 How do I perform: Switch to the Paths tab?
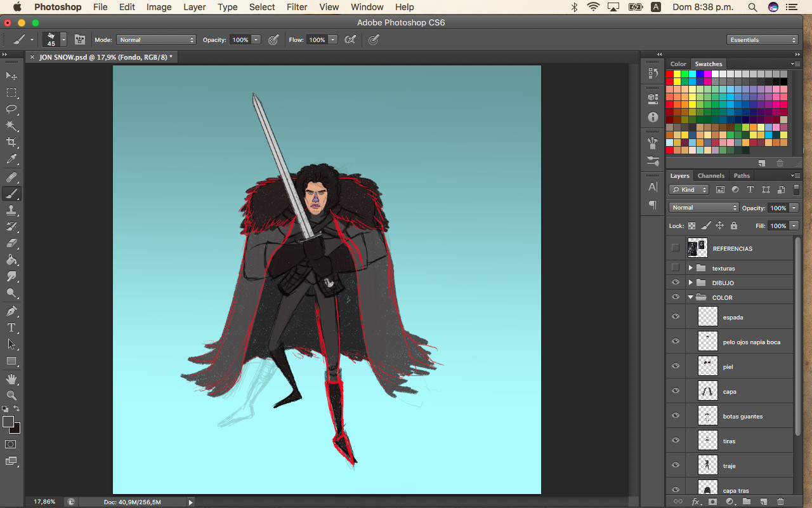point(742,176)
